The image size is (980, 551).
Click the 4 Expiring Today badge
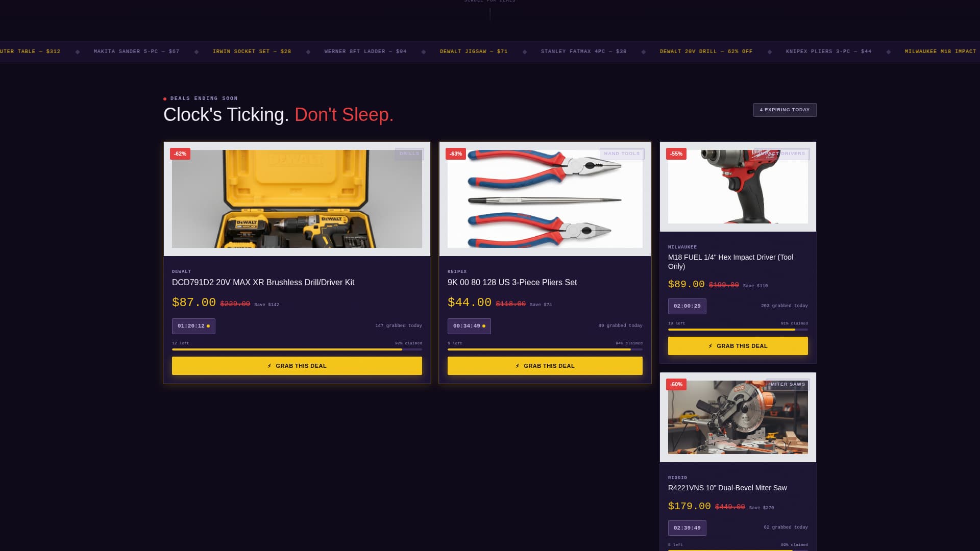pyautogui.click(x=785, y=110)
